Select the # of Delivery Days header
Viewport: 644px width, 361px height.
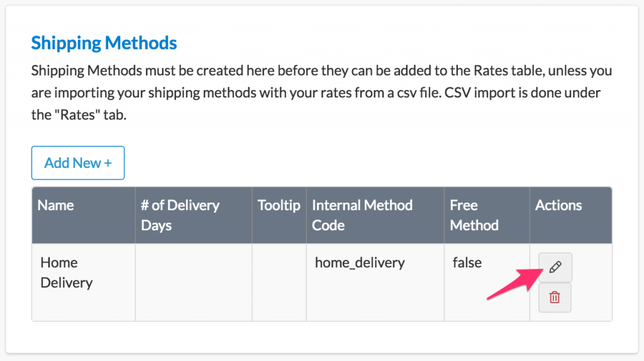click(180, 215)
